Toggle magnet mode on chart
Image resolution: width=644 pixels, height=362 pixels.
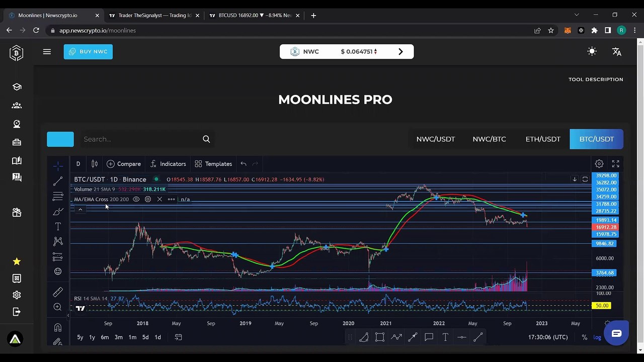pyautogui.click(x=58, y=328)
